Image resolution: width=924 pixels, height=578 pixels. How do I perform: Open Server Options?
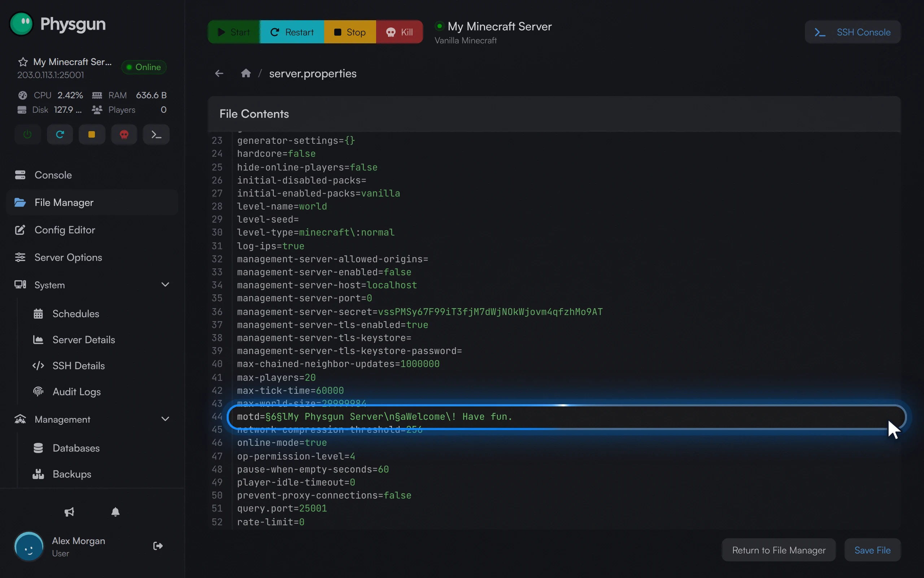pos(92,258)
